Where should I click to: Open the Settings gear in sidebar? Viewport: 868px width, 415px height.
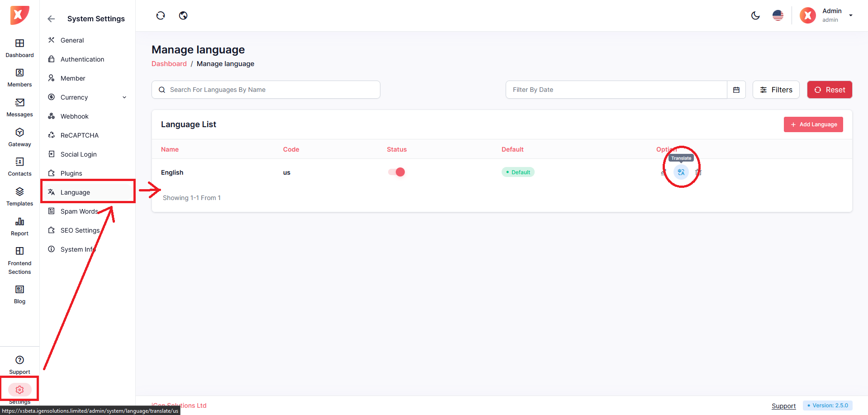[x=19, y=390]
